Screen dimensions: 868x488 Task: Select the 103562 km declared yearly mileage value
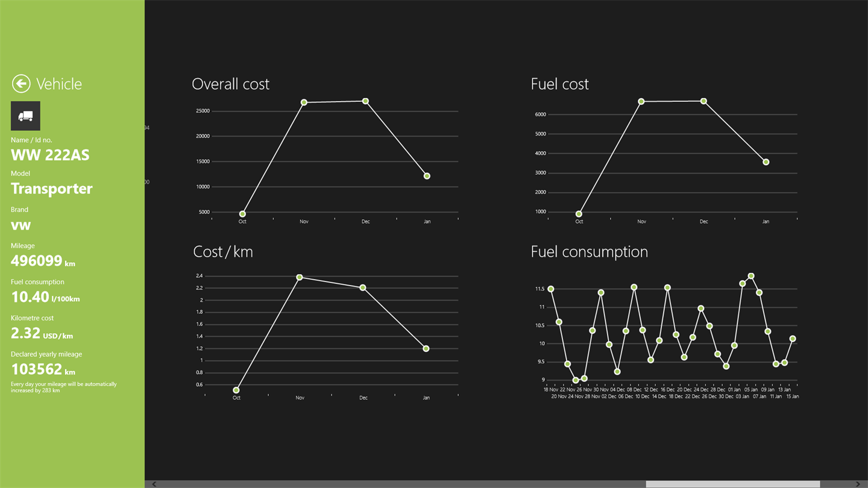[x=37, y=369]
